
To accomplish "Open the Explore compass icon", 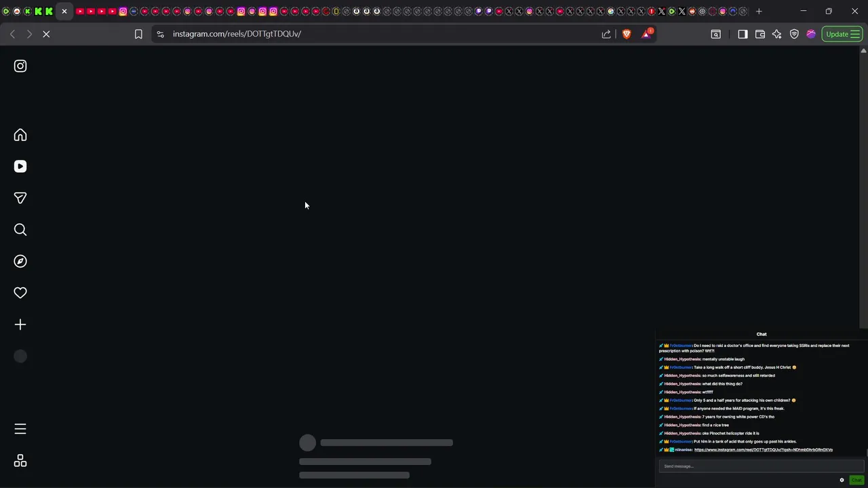I will pyautogui.click(x=20, y=261).
